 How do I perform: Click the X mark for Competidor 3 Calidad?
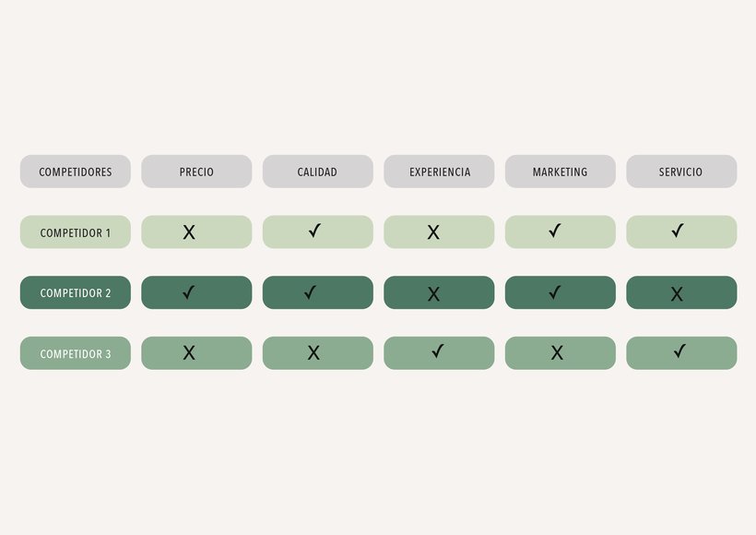313,352
